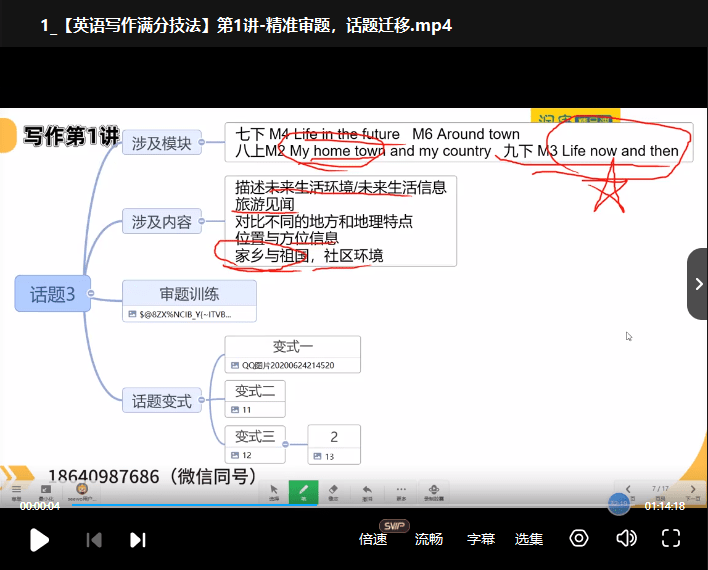Viewport: 708px width, 570px height.
Task: Click the text 对比不同的地方和地理特点
Action: (324, 221)
